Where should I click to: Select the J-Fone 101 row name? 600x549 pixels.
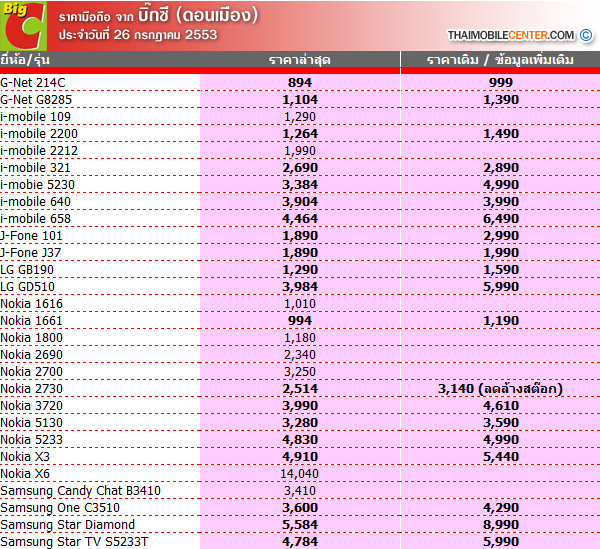(31, 236)
